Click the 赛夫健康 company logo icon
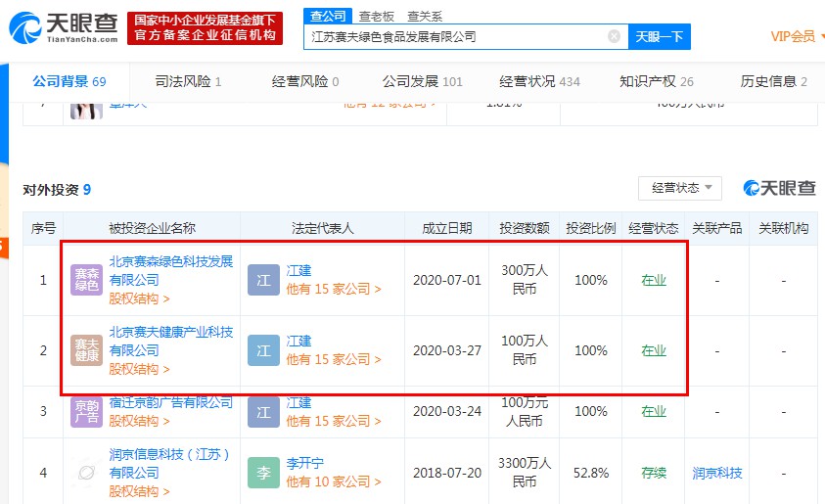Image resolution: width=825 pixels, height=504 pixels. coord(87,350)
